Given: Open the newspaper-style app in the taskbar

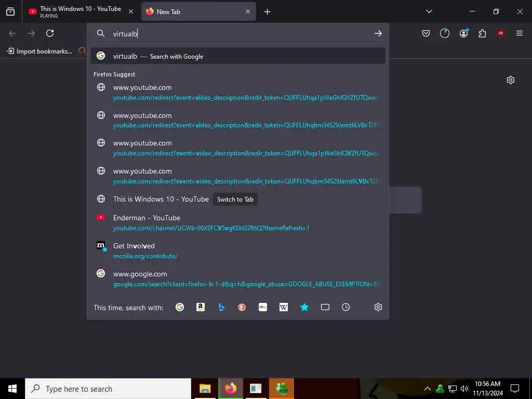Looking at the screenshot, I should click(x=256, y=389).
